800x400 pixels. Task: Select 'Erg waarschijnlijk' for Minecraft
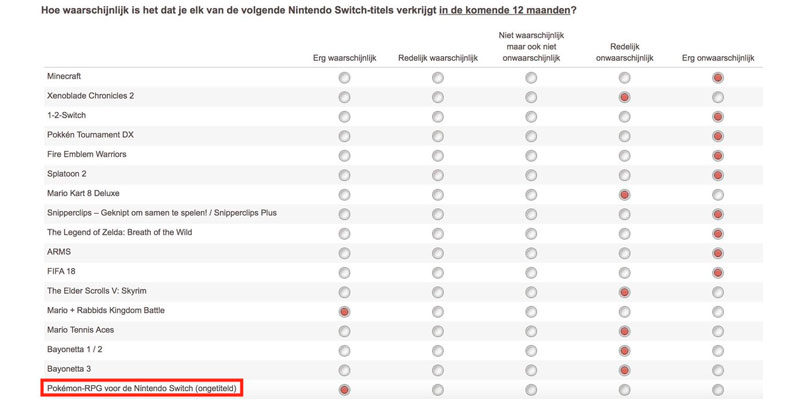344,78
